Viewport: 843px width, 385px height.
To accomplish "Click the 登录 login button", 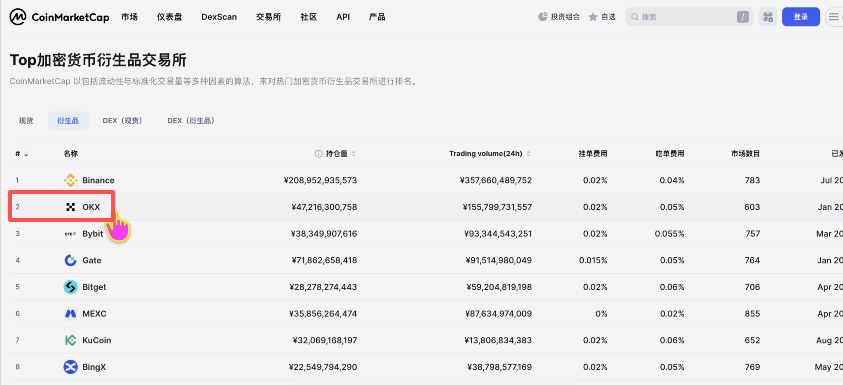I will pyautogui.click(x=801, y=17).
